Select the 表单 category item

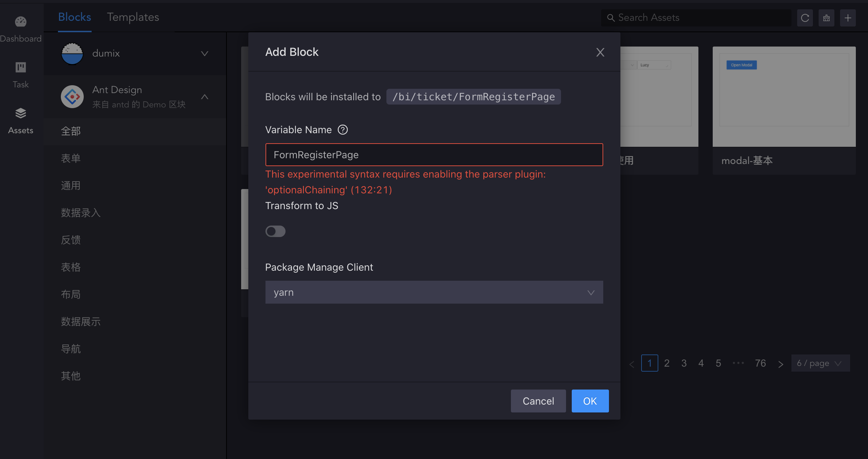click(x=71, y=158)
